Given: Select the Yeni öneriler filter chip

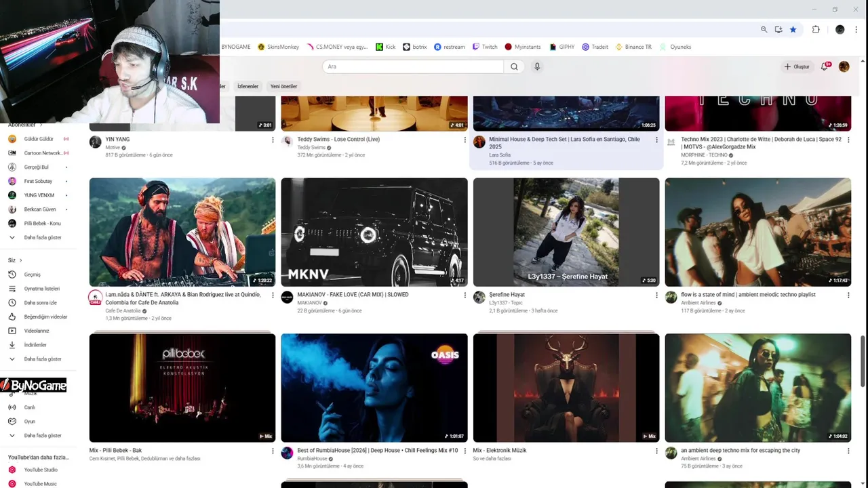Looking at the screenshot, I should tap(284, 86).
